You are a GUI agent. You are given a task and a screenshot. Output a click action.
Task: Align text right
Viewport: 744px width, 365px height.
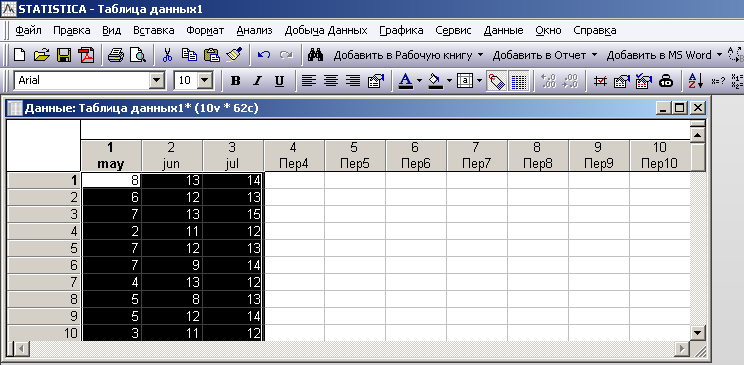[353, 81]
